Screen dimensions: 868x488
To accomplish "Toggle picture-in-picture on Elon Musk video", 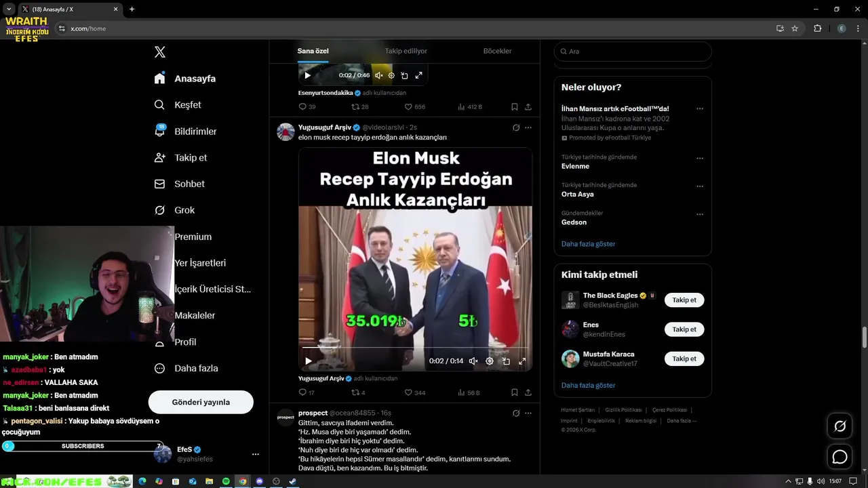I will [506, 361].
